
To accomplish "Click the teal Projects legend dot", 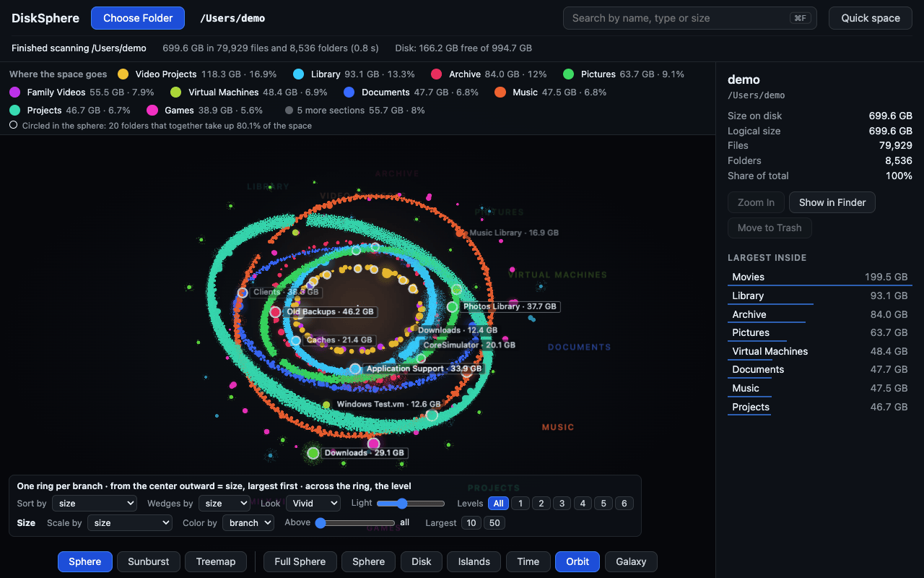I will click(x=15, y=111).
